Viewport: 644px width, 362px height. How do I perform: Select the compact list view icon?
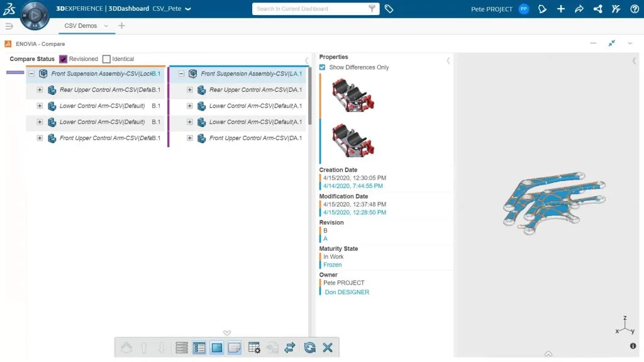(182, 347)
